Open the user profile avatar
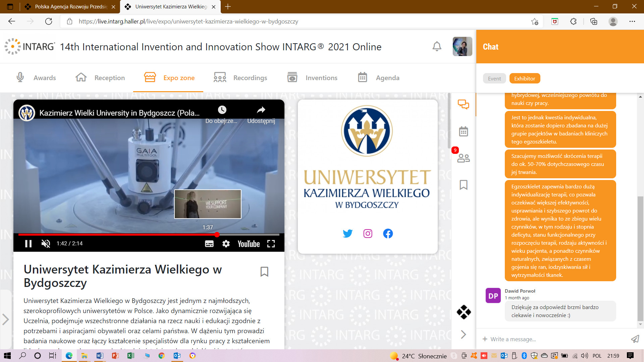Screen dimensions: 644x362 (x=462, y=46)
